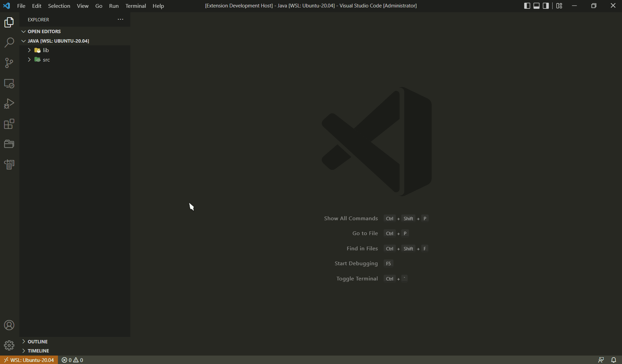The image size is (622, 364).
Task: Open the Run and Debug view
Action: [x=9, y=104]
